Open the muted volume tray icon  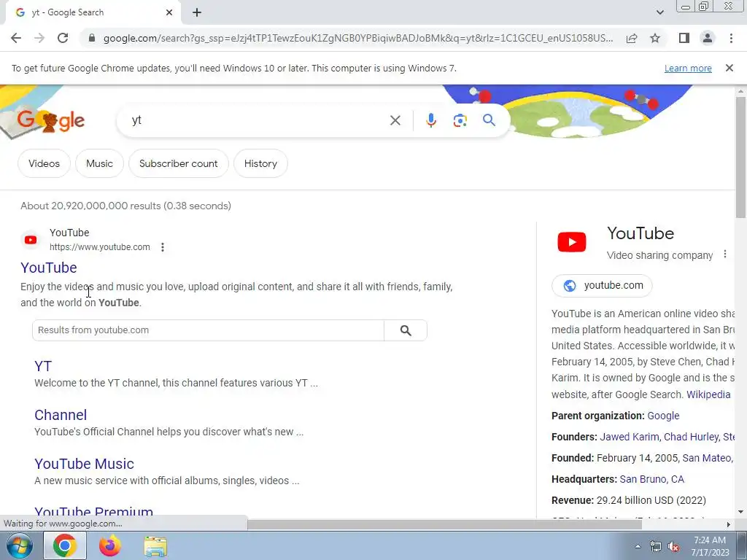[x=673, y=547]
